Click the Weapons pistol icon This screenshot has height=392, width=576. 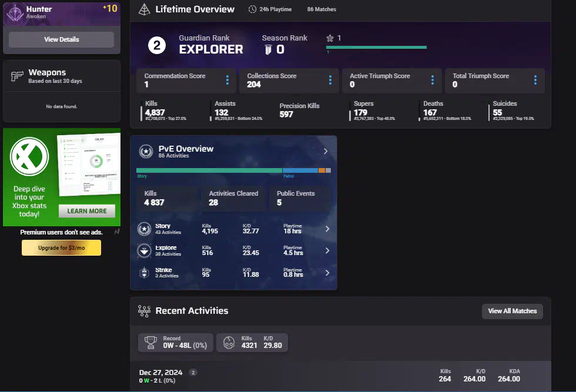[18, 76]
